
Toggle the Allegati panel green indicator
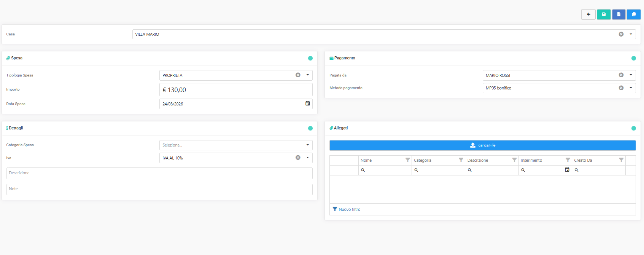click(633, 128)
